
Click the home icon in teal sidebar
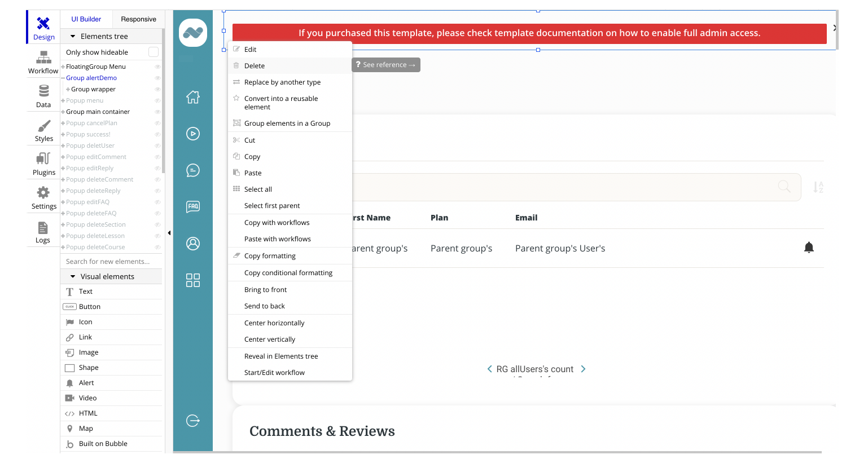(x=193, y=97)
